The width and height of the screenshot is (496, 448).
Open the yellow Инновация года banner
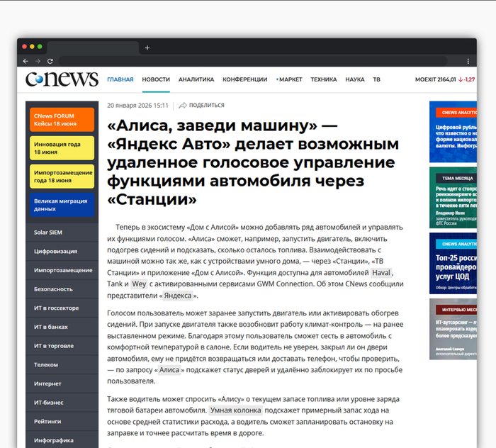pyautogui.click(x=62, y=147)
